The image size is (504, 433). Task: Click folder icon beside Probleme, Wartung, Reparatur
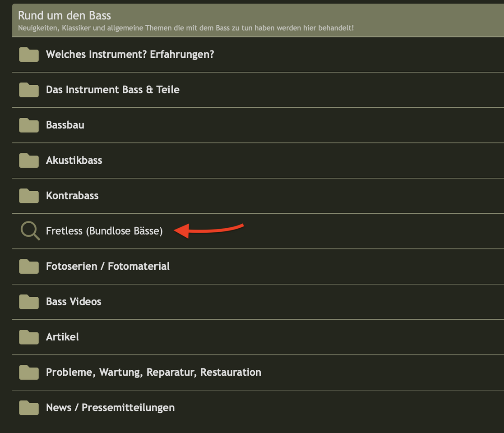pos(29,372)
